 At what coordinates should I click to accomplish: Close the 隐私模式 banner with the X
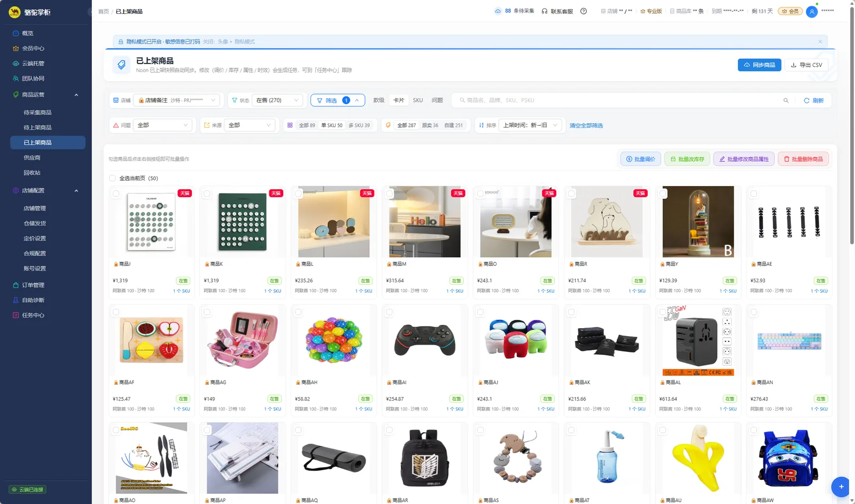tap(820, 42)
